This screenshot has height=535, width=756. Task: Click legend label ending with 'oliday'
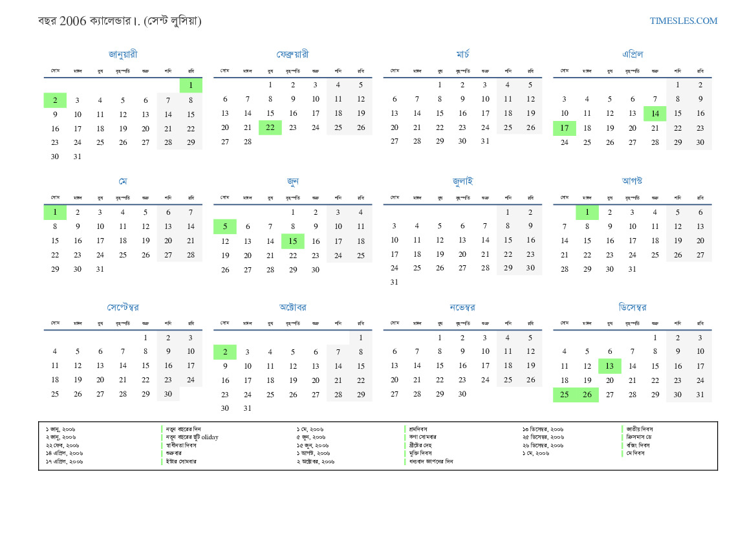click(x=192, y=437)
